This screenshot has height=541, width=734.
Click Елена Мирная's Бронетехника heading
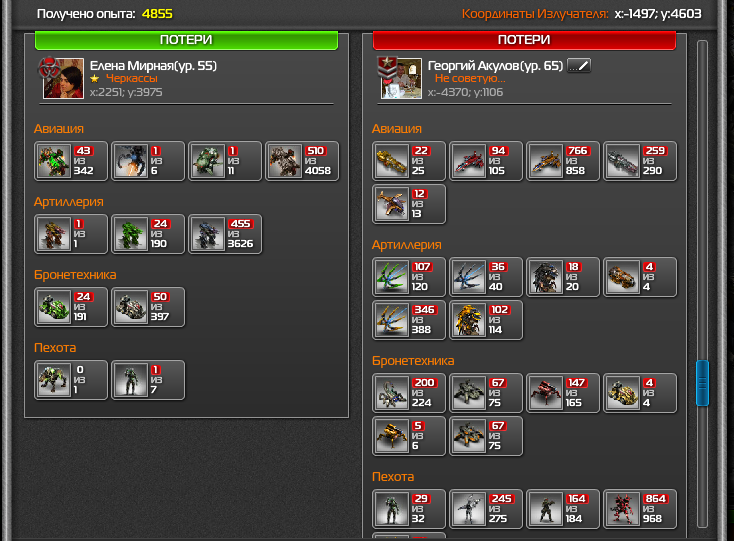tap(75, 275)
